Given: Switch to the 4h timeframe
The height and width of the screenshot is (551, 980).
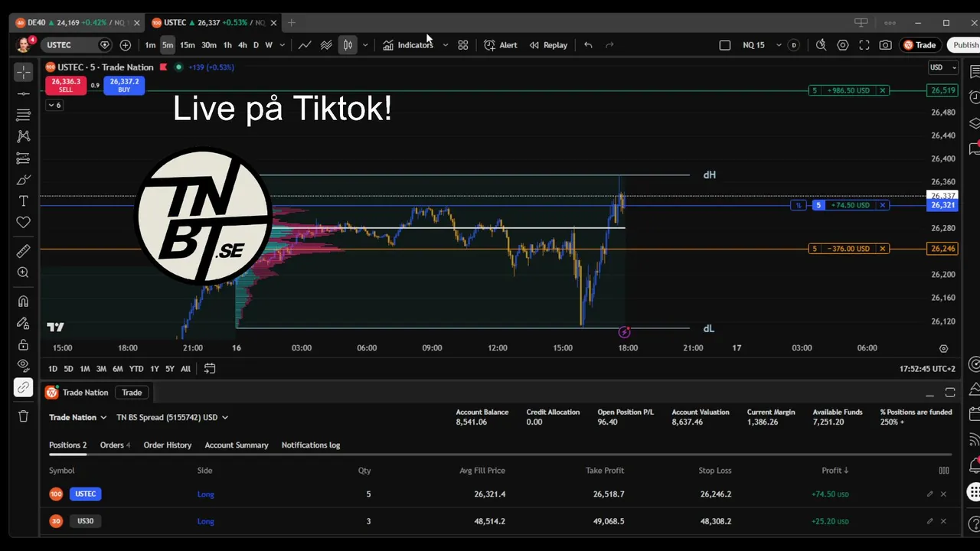Looking at the screenshot, I should pyautogui.click(x=242, y=45).
